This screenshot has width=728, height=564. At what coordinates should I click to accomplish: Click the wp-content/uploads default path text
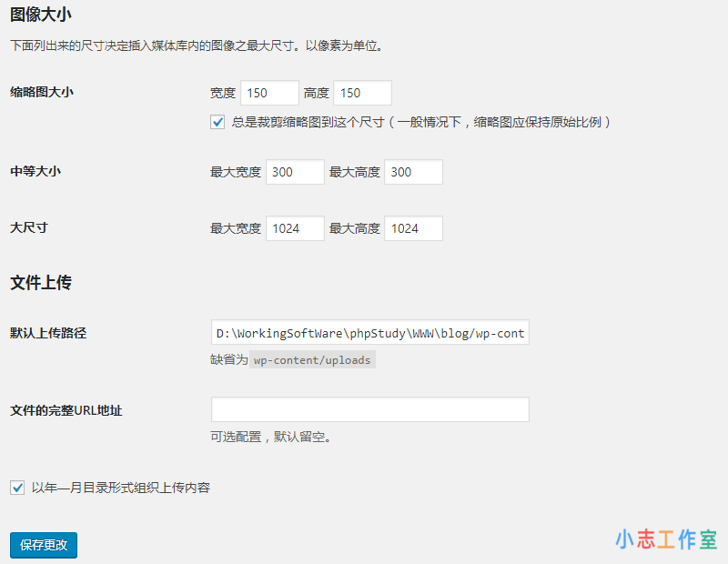312,359
